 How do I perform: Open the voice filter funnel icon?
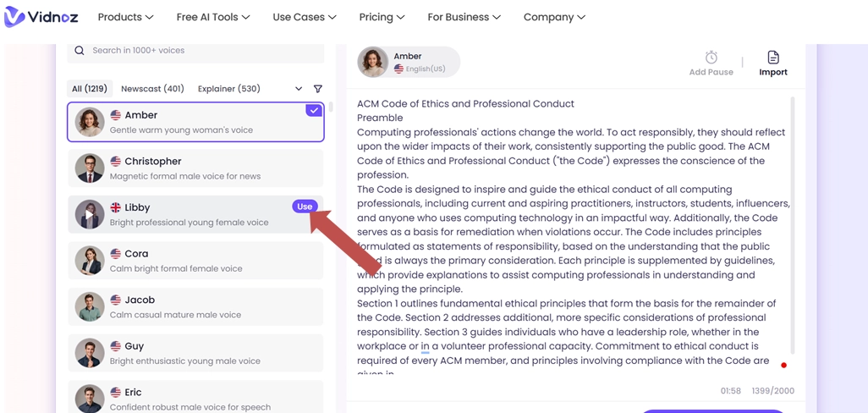tap(318, 89)
